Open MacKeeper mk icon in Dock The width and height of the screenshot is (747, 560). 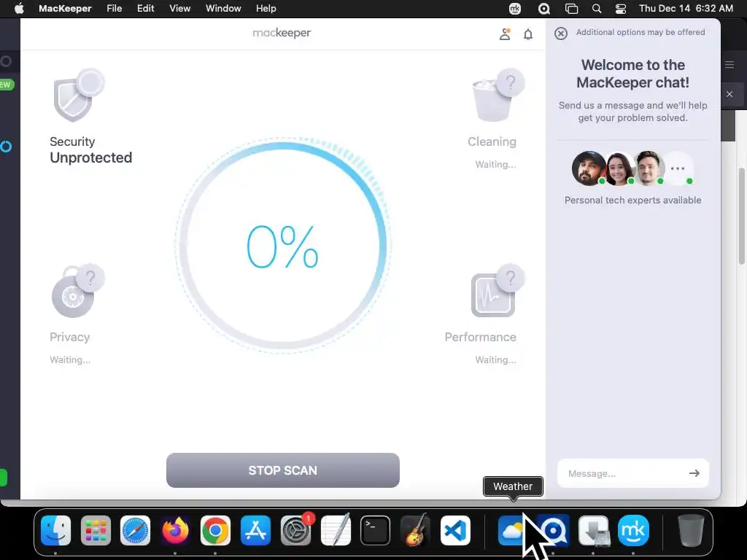coord(633,530)
